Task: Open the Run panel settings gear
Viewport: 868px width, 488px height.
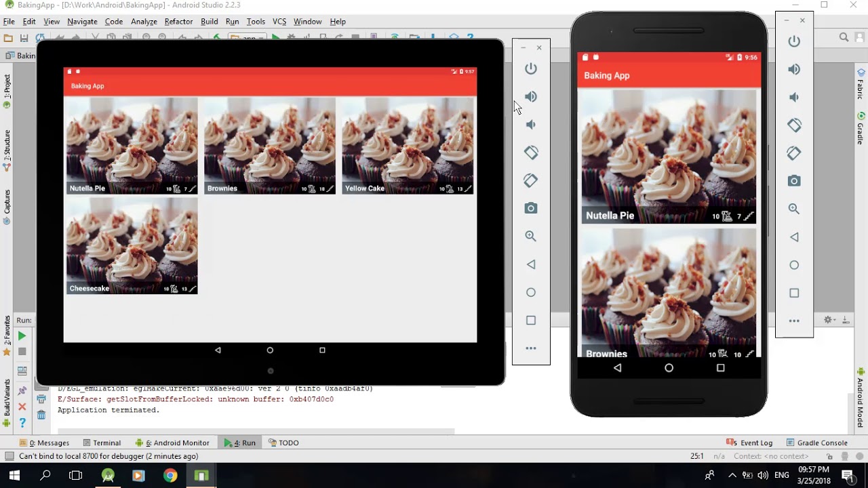Action: (828, 320)
